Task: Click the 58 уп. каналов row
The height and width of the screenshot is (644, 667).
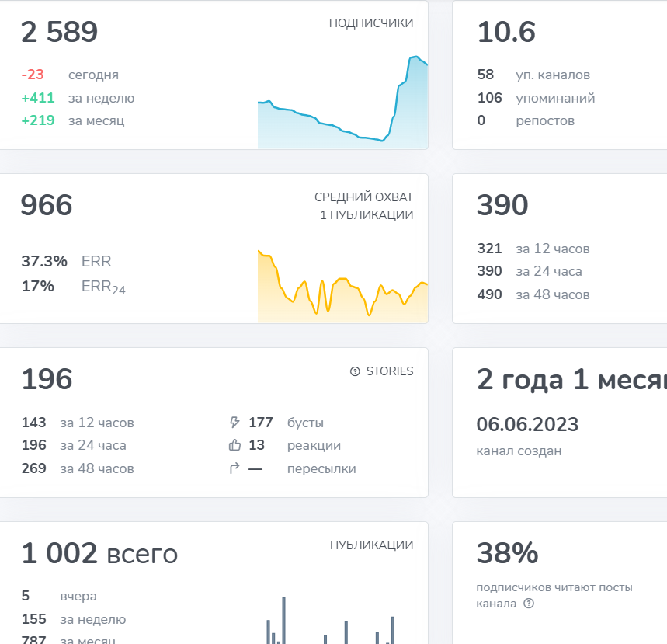Action: (533, 75)
